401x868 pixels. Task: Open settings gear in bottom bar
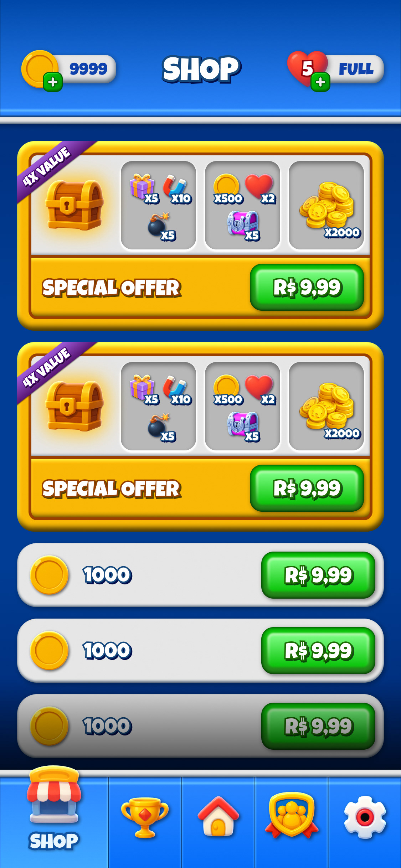pos(365,817)
